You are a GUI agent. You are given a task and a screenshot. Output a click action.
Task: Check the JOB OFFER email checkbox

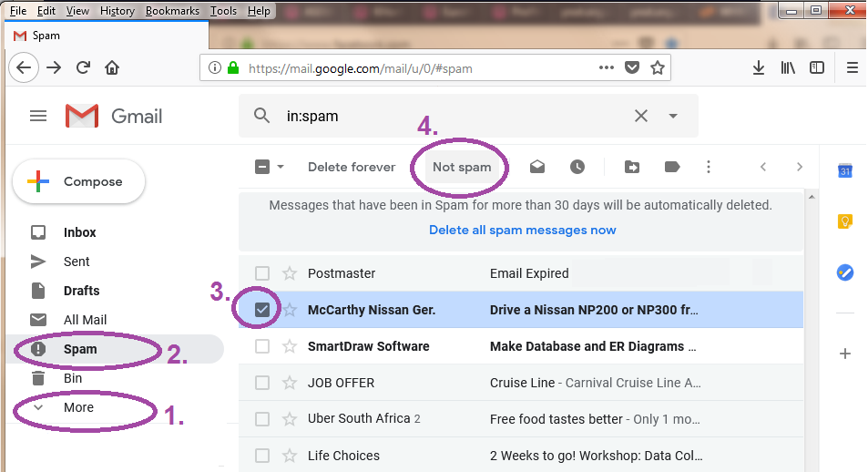(x=262, y=383)
